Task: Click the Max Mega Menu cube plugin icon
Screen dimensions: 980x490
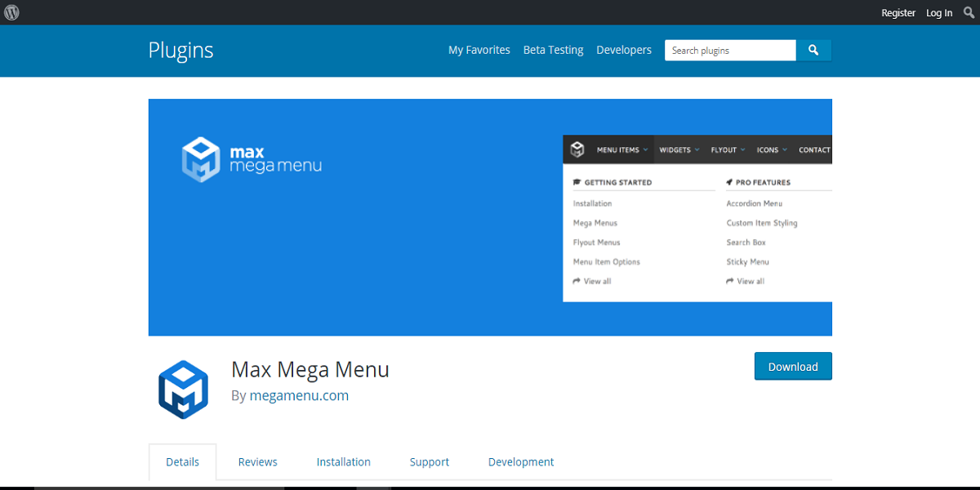Action: (183, 390)
